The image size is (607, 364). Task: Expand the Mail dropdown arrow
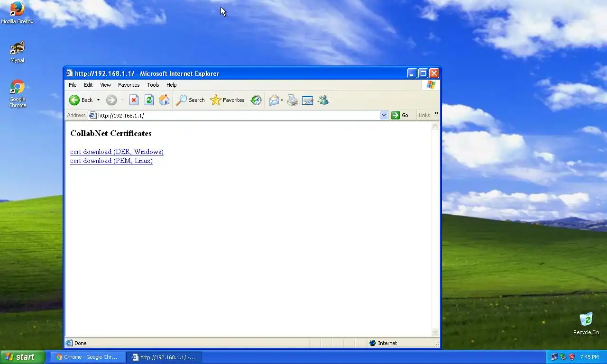pyautogui.click(x=282, y=100)
